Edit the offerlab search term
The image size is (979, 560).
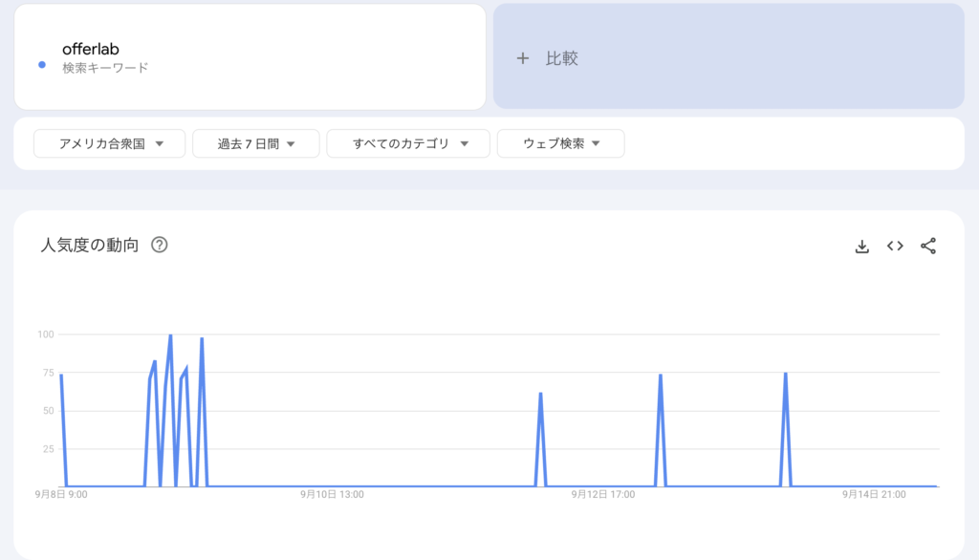click(91, 49)
